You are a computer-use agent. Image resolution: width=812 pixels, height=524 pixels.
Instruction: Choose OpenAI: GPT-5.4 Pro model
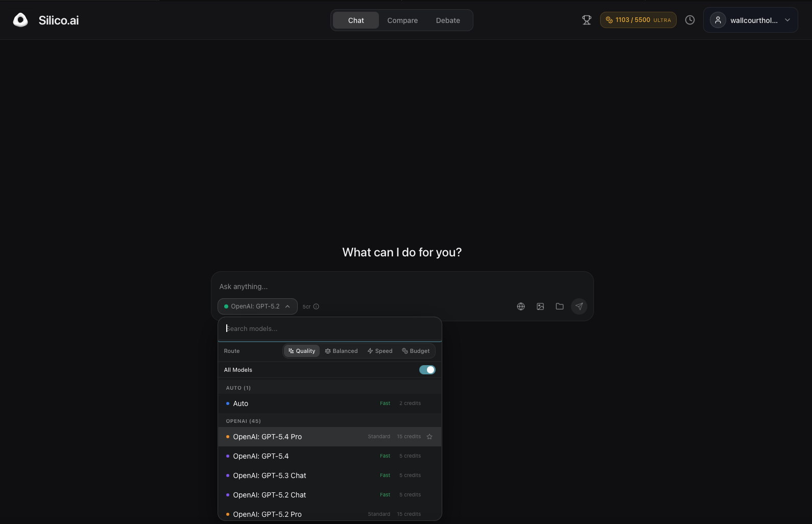coord(330,437)
